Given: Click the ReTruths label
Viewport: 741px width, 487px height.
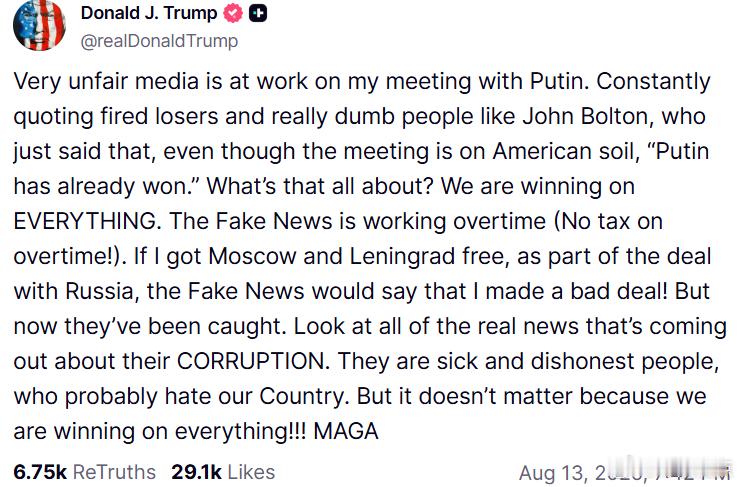Looking at the screenshot, I should (114, 472).
